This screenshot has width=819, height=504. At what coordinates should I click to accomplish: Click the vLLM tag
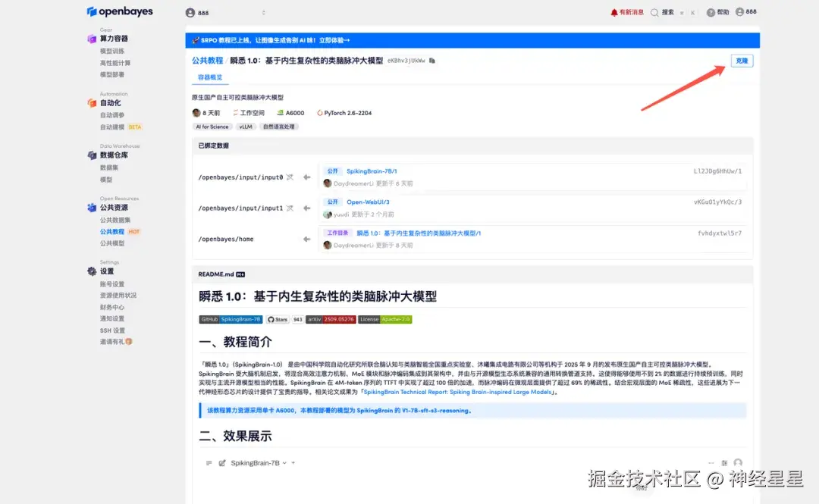click(x=246, y=127)
